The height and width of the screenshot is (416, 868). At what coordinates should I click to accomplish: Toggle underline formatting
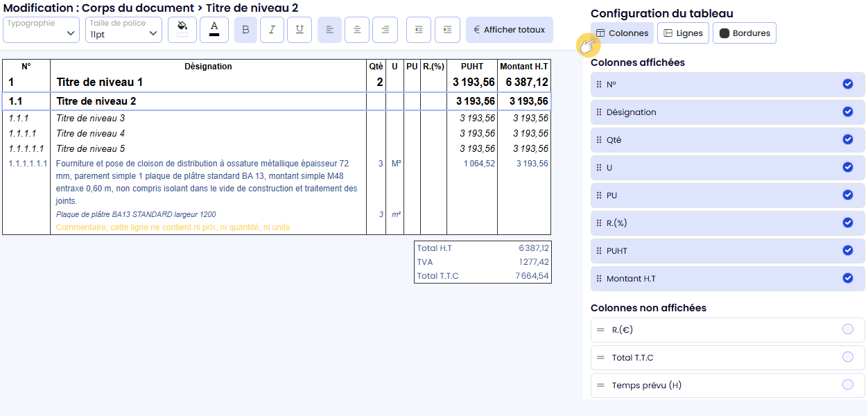tap(299, 30)
